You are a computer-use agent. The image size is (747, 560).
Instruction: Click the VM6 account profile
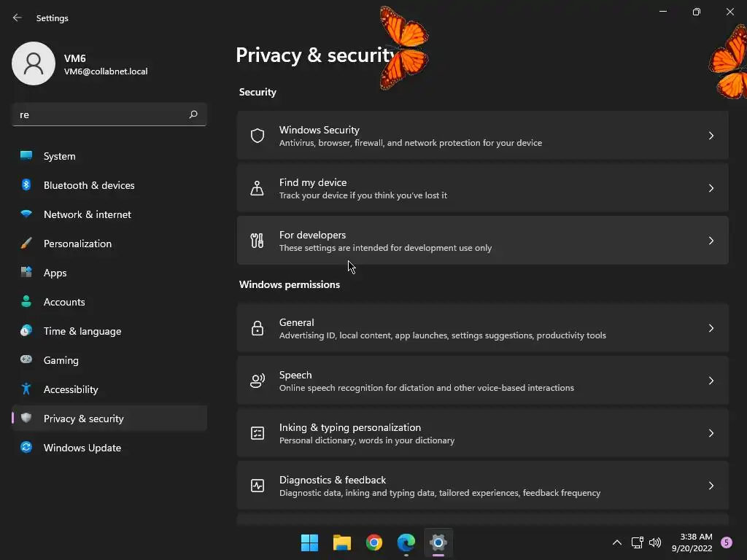click(x=80, y=63)
